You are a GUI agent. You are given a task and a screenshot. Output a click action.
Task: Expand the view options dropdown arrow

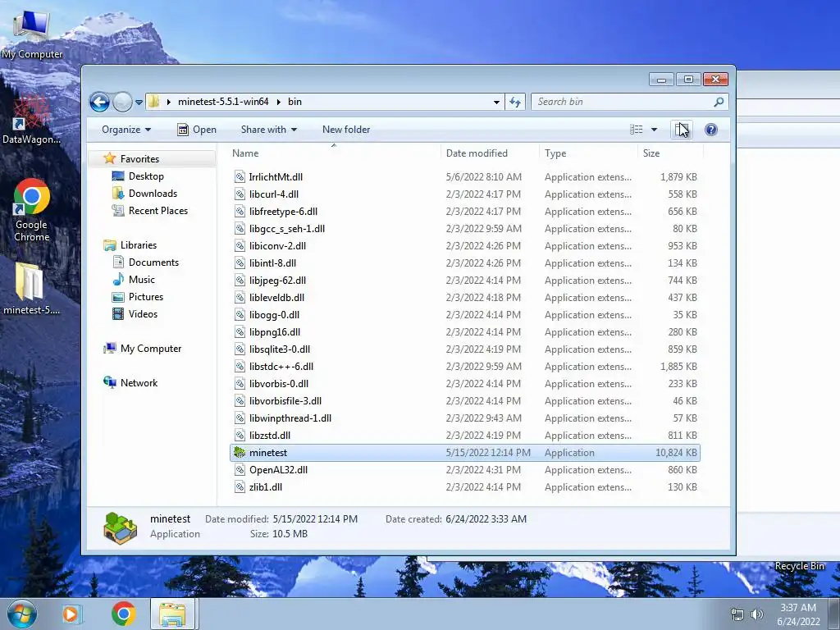coord(654,130)
